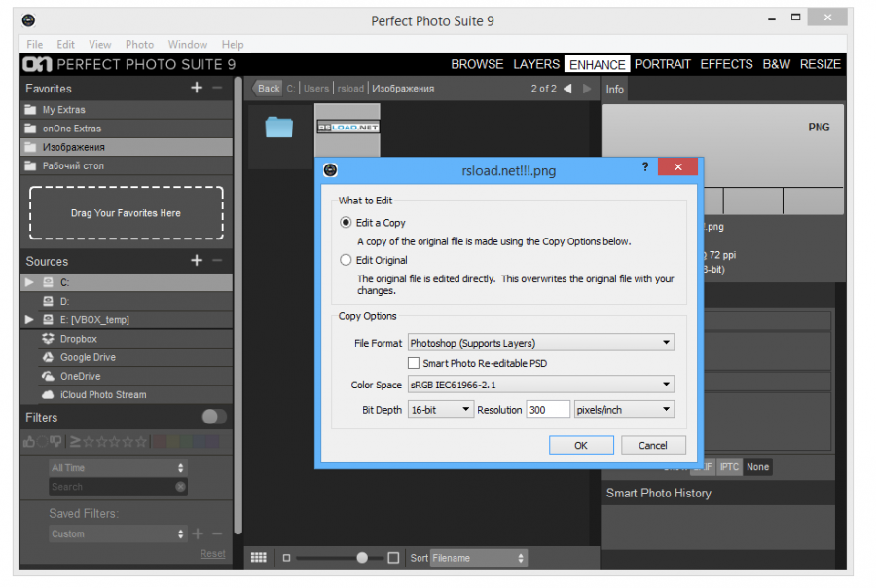The width and height of the screenshot is (876, 588).
Task: Switch to the PORTRAIT module
Action: (663, 64)
